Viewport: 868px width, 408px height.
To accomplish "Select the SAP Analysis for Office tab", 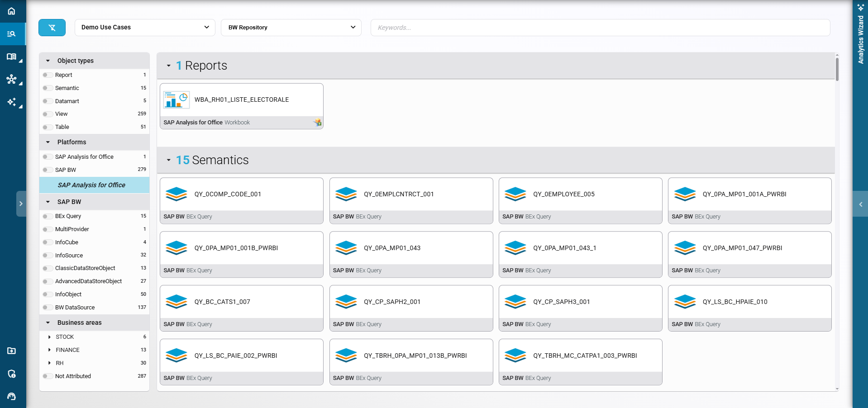I will coord(91,185).
